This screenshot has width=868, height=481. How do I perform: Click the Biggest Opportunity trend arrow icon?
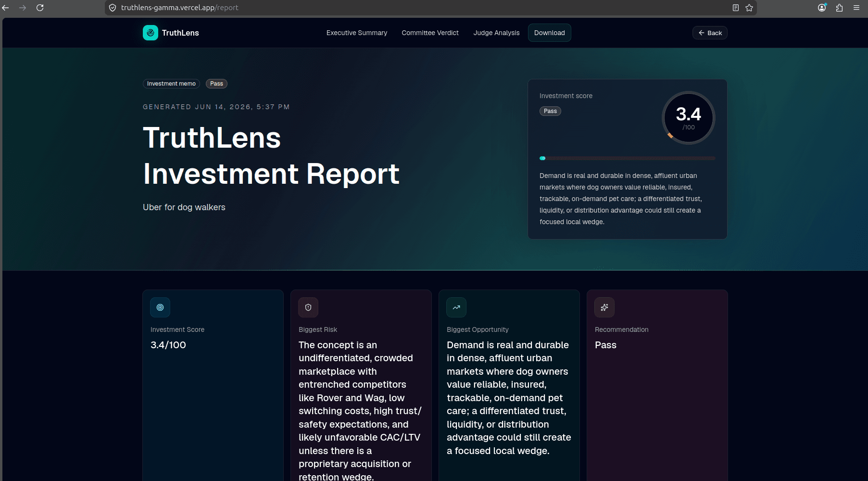click(x=456, y=307)
